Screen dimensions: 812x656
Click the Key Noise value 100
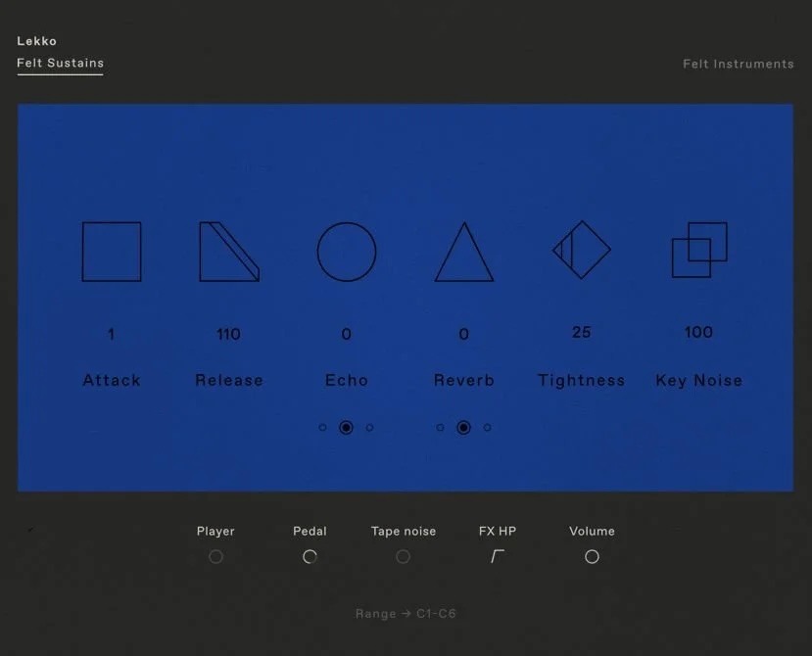[698, 332]
